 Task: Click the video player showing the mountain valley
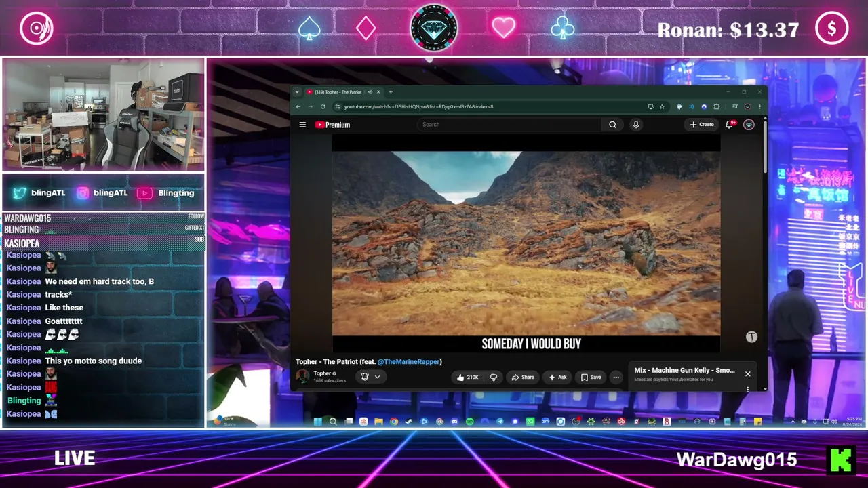tap(526, 243)
